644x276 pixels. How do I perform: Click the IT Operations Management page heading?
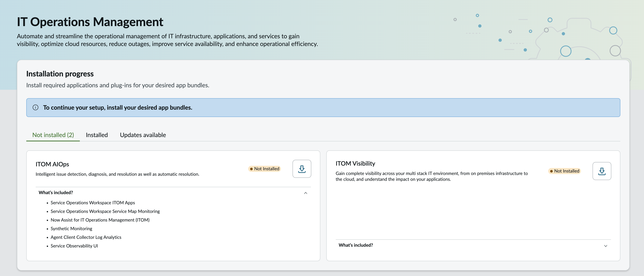pos(90,22)
